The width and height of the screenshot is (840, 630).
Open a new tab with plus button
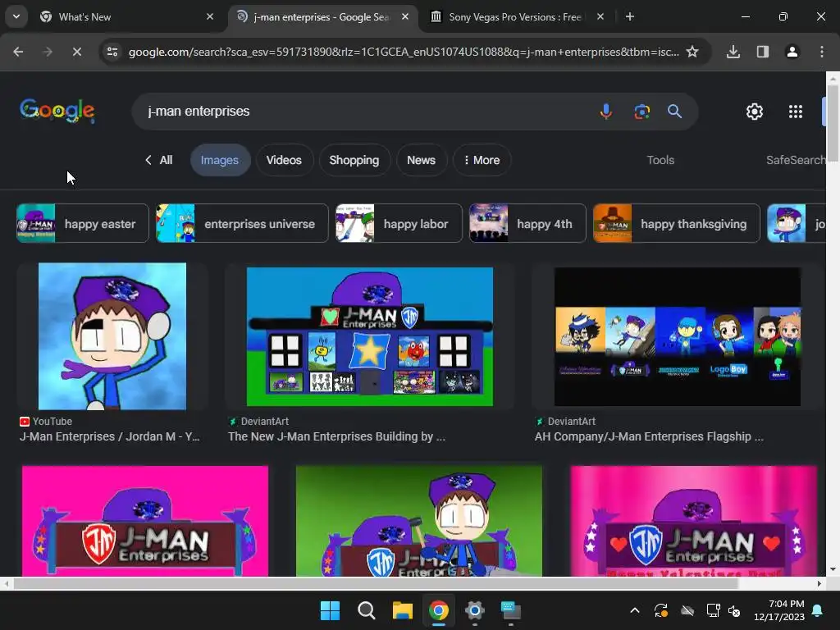click(630, 17)
